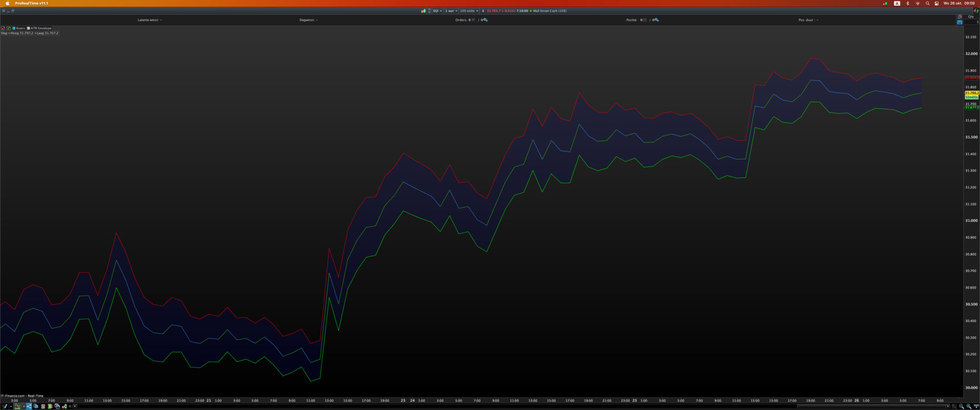The image size is (980, 410).
Task: Open the wrench settings icon
Action: 959,17
